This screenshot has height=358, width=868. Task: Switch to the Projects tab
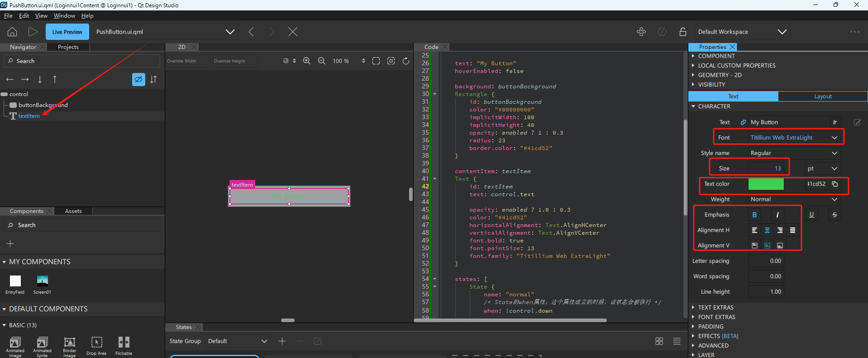(68, 47)
